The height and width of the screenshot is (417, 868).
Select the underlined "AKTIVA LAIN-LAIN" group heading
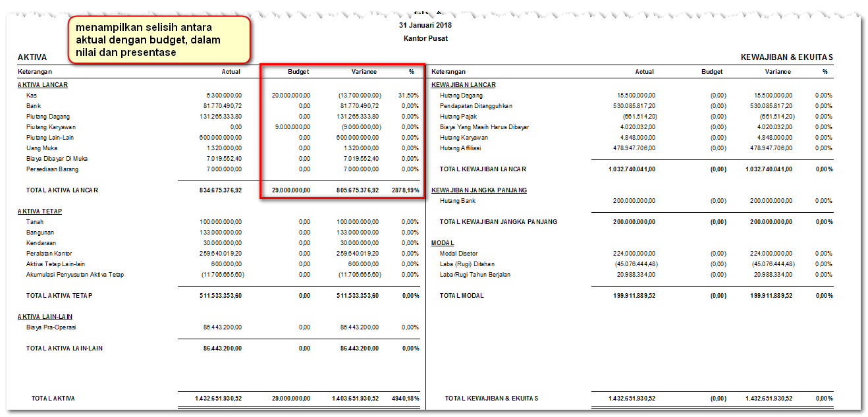tap(45, 317)
